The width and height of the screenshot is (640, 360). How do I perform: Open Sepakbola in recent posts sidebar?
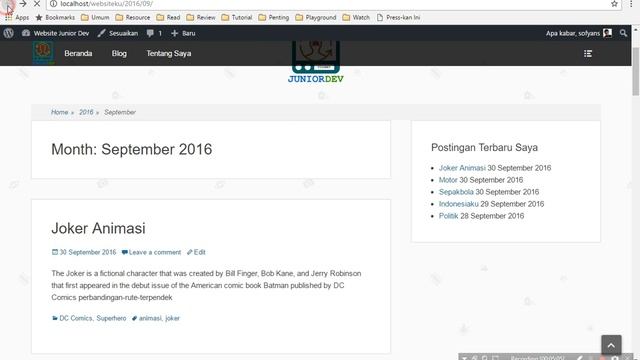tap(456, 192)
